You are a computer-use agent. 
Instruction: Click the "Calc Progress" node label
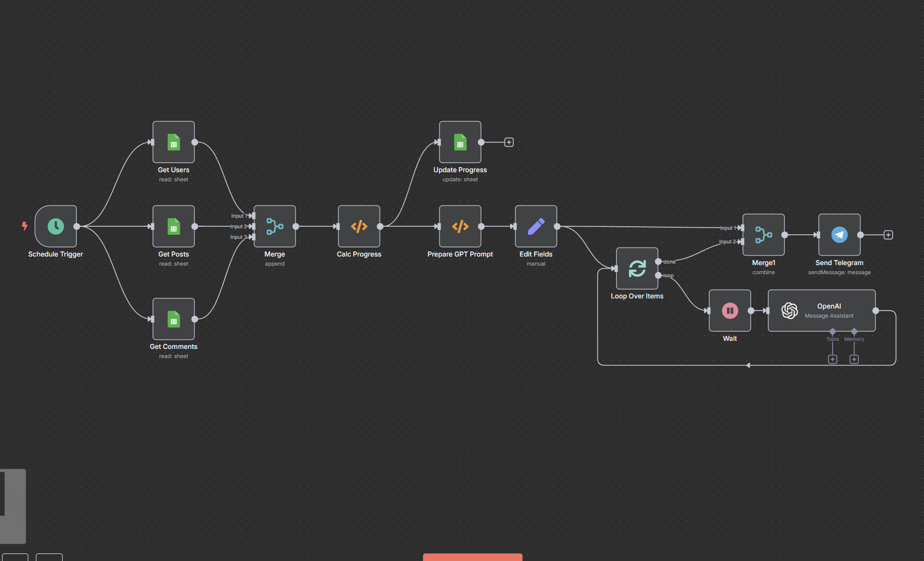[359, 254]
